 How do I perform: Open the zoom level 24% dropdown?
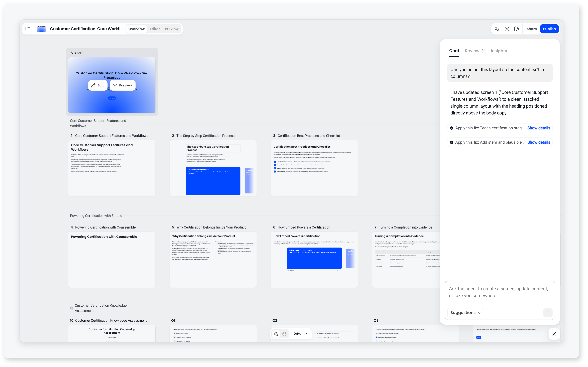300,334
